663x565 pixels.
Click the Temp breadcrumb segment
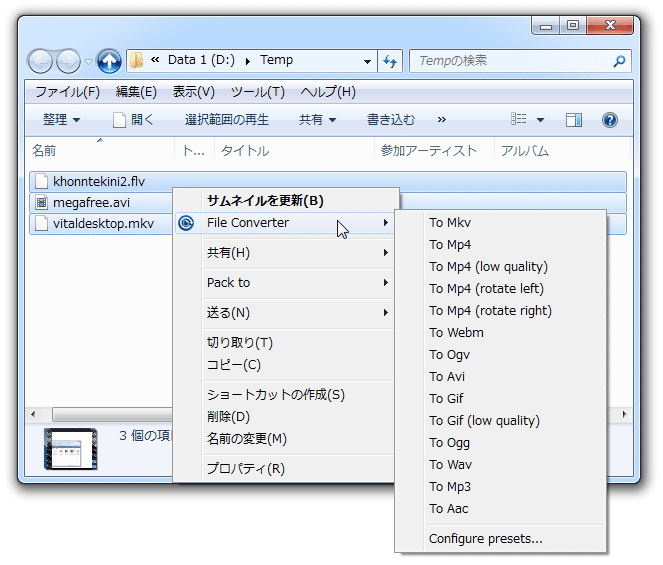(277, 60)
